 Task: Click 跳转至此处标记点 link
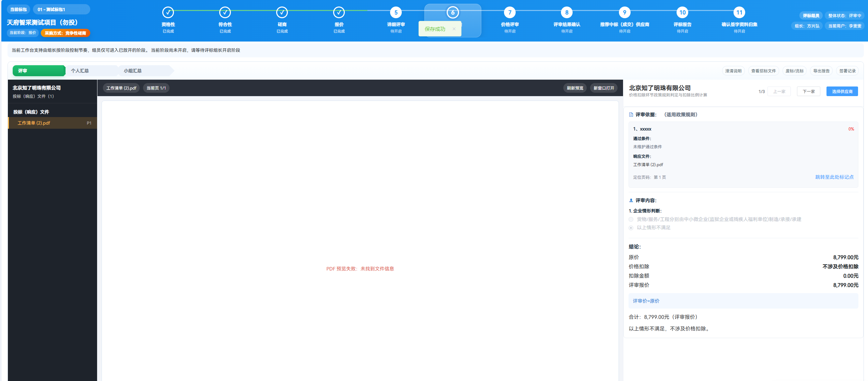click(x=834, y=177)
